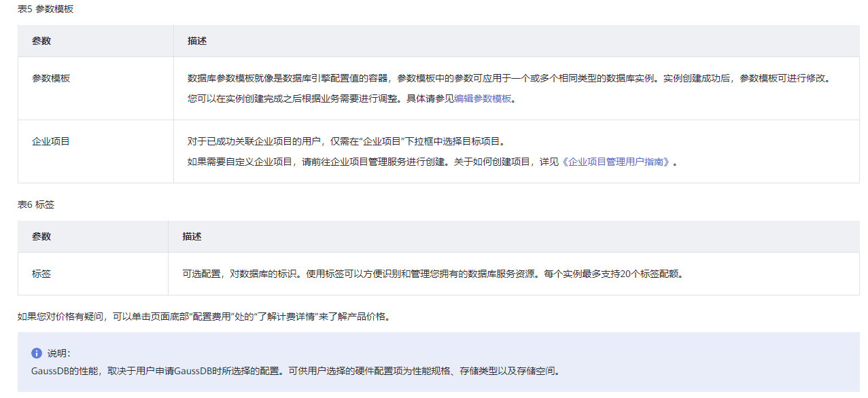Click the 描述 header in table 6
Viewport: 868px width, 398px height.
pyautogui.click(x=192, y=236)
